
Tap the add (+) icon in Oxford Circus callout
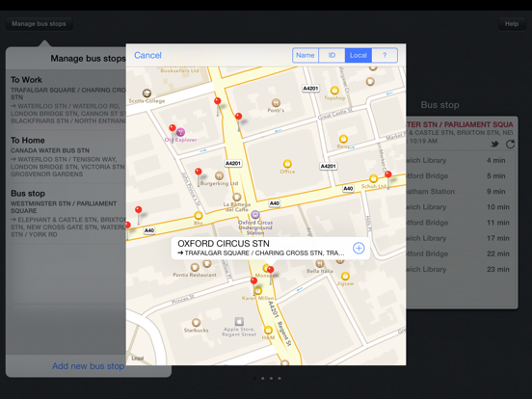pyautogui.click(x=359, y=248)
